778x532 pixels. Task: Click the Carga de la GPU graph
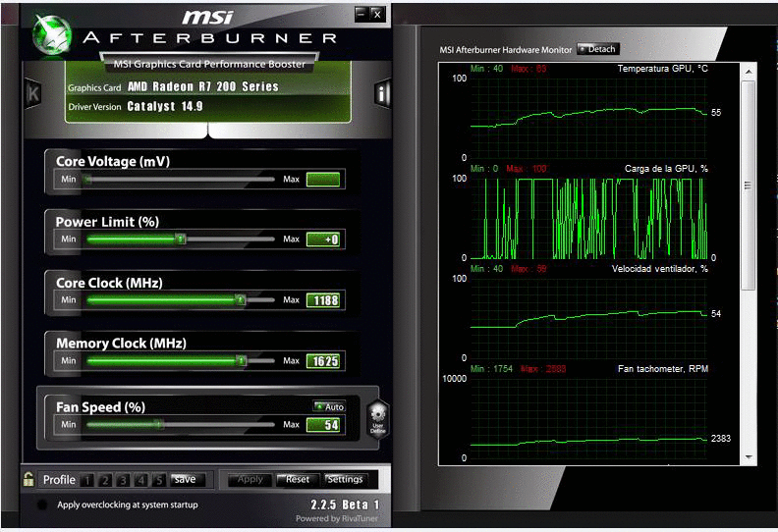coord(588,218)
